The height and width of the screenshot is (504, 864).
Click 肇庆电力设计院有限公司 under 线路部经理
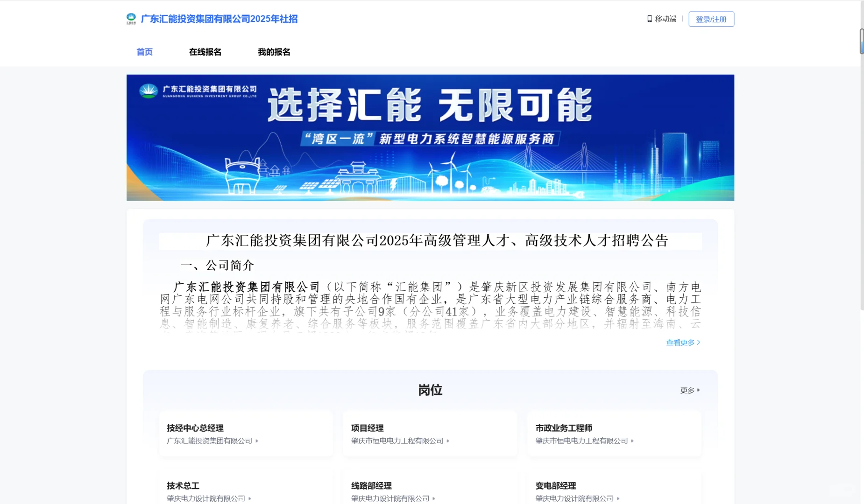click(x=390, y=498)
